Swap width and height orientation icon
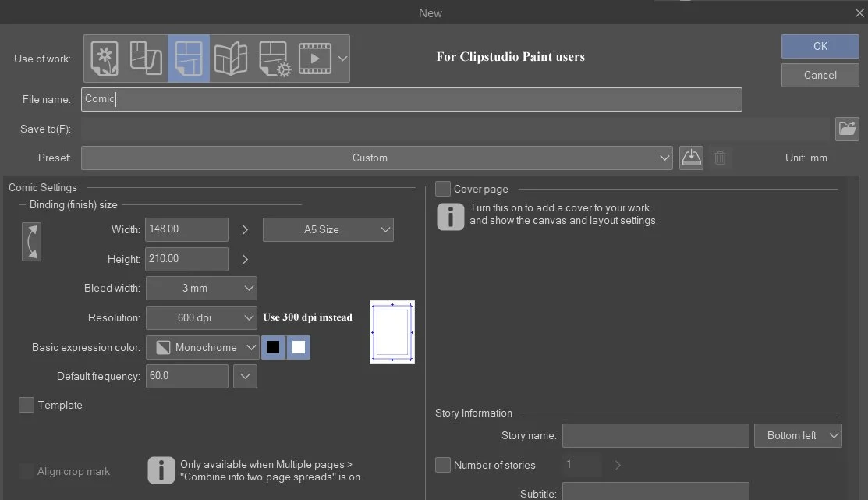This screenshot has width=868, height=500. click(31, 242)
